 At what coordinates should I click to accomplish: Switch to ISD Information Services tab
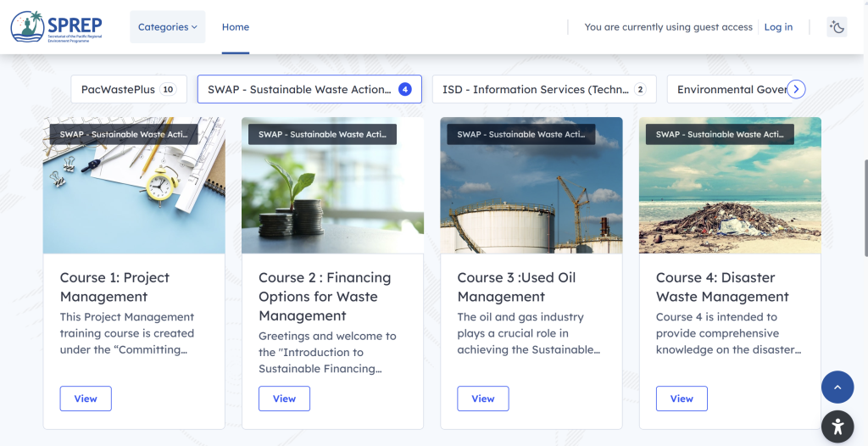pyautogui.click(x=543, y=89)
